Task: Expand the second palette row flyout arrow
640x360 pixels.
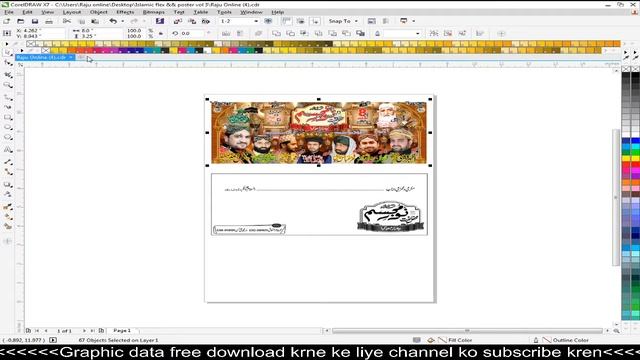Action: point(22,51)
